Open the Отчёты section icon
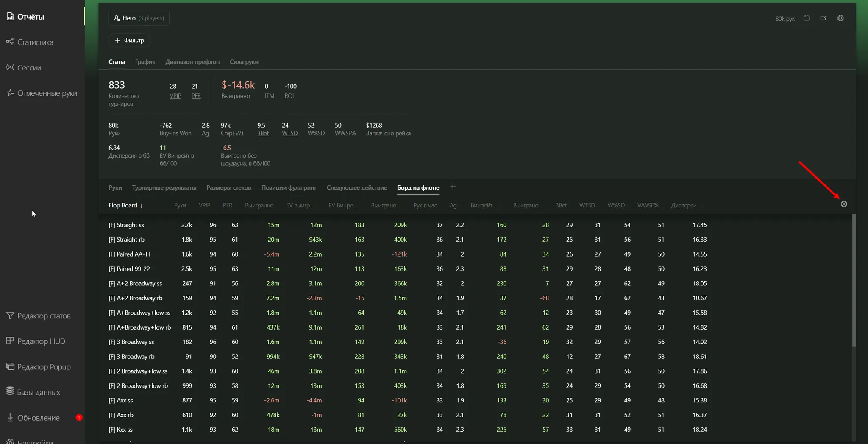The width and height of the screenshot is (868, 444). [10, 17]
